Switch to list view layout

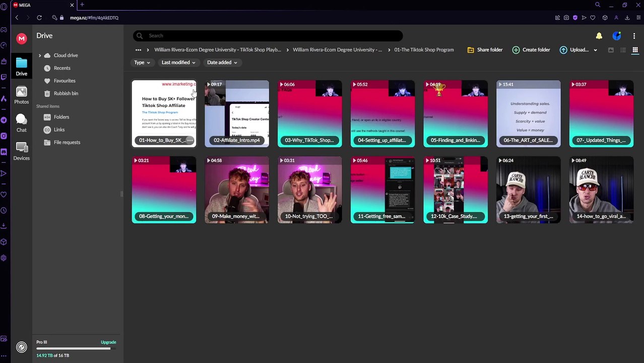623,50
